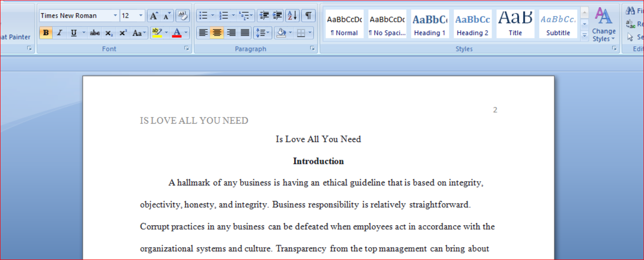This screenshot has height=260, width=644.
Task: Open the bullets style dropdown arrow
Action: [213, 16]
